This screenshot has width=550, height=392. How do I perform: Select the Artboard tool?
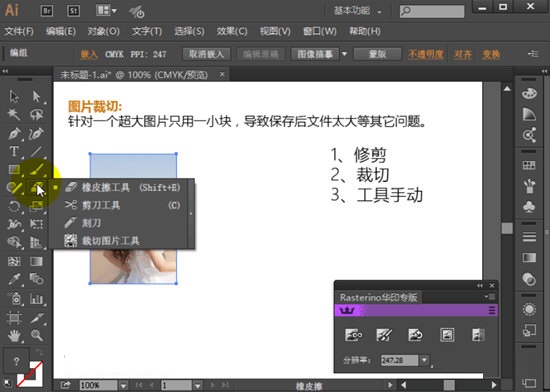pyautogui.click(x=14, y=318)
